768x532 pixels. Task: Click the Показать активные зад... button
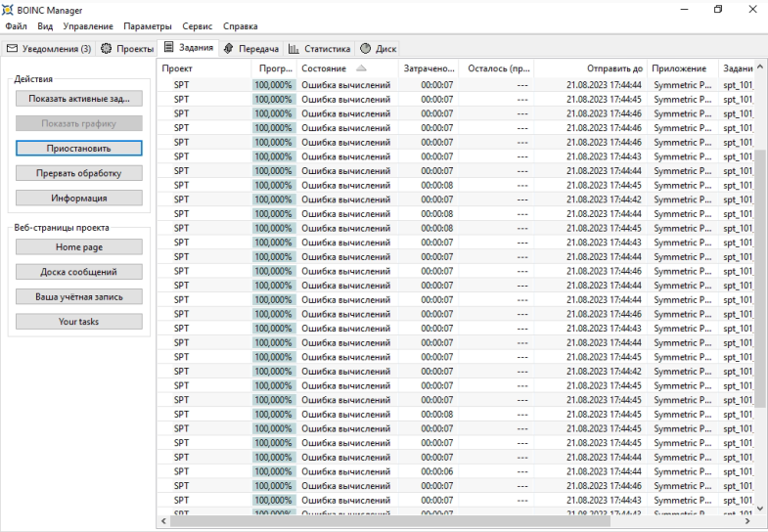click(79, 99)
